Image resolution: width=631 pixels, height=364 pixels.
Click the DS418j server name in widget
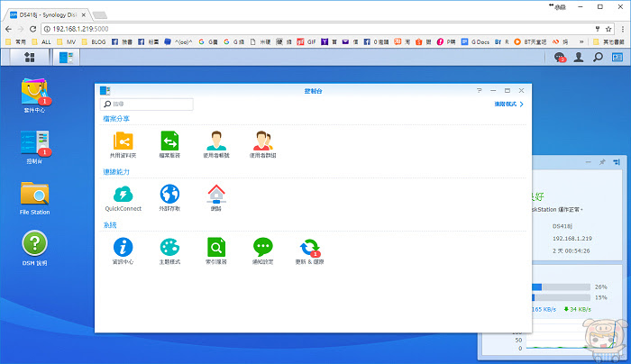[562, 226]
